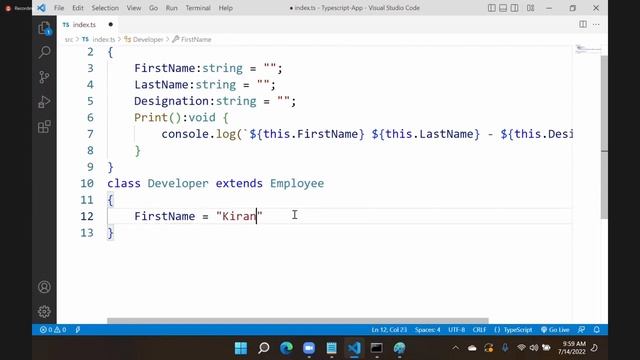Open the volume control in tray
This screenshot has height=360, width=640.
pyautogui.click(x=533, y=348)
